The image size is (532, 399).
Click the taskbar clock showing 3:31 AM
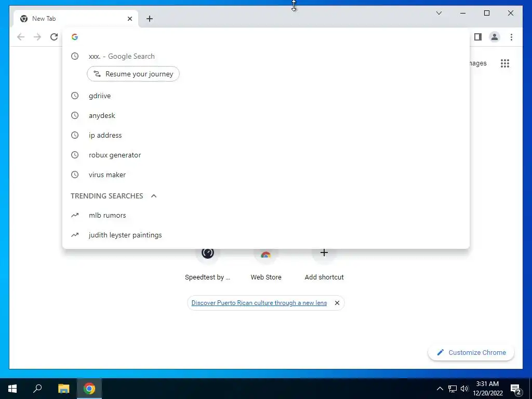tap(487, 389)
